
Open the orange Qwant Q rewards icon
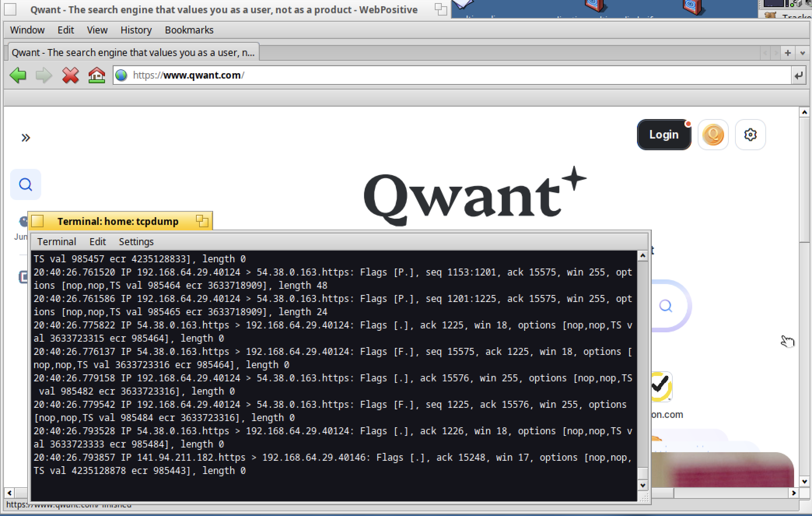point(713,135)
